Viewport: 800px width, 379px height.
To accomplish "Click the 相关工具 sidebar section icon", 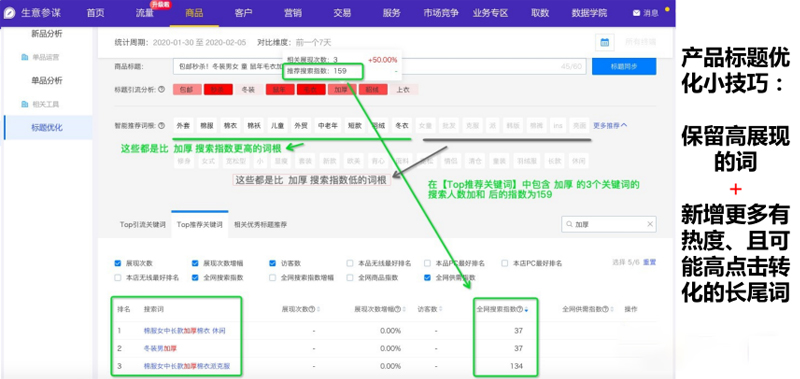I will pos(24,104).
